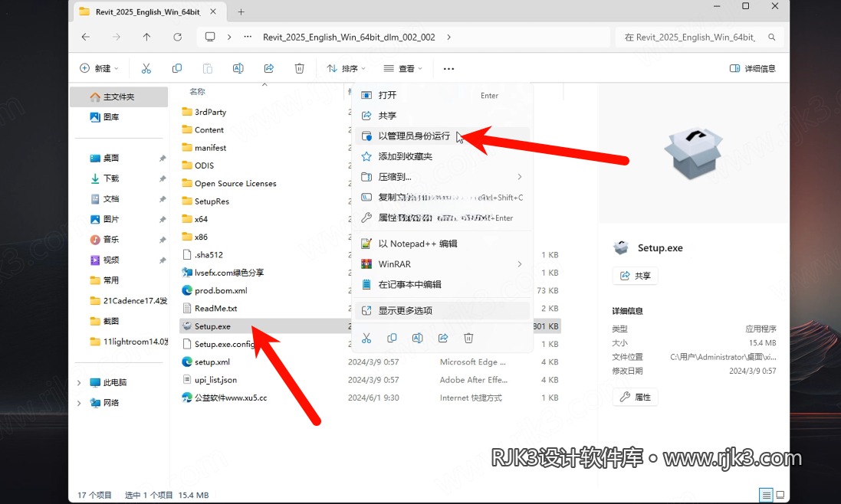
Task: Go up one folder level
Action: tap(146, 37)
